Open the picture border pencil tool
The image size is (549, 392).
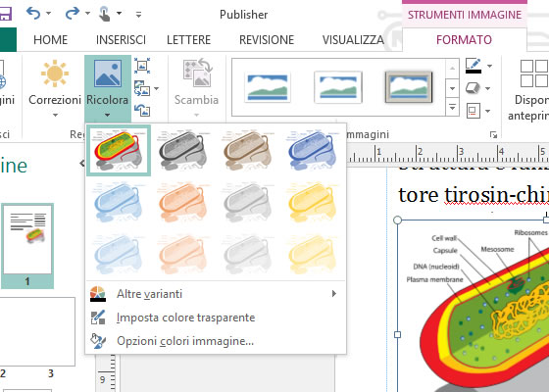coord(474,66)
